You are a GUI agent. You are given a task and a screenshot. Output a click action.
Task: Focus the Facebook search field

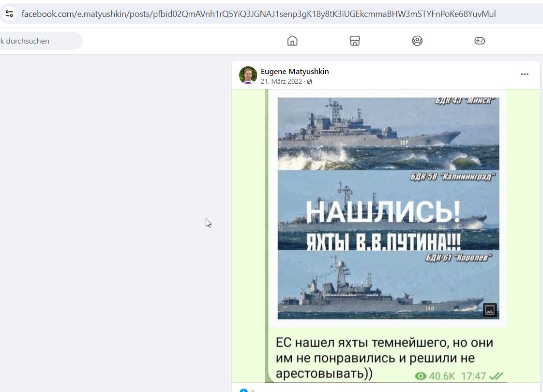point(40,41)
